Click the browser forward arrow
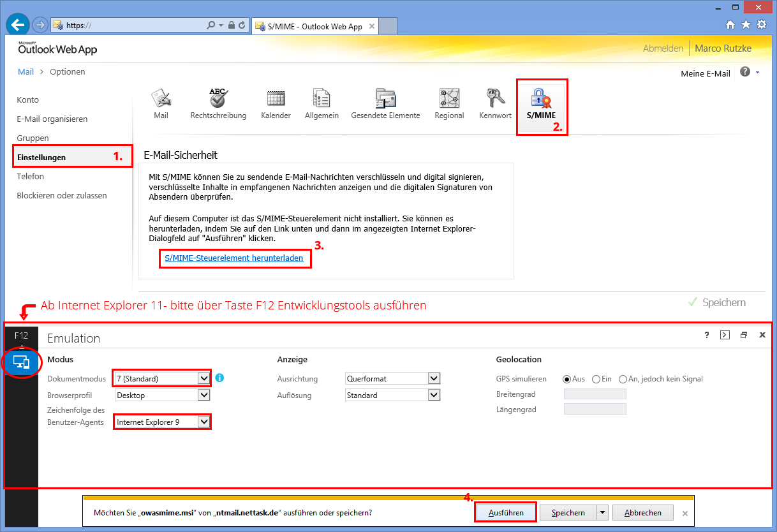 pos(39,26)
